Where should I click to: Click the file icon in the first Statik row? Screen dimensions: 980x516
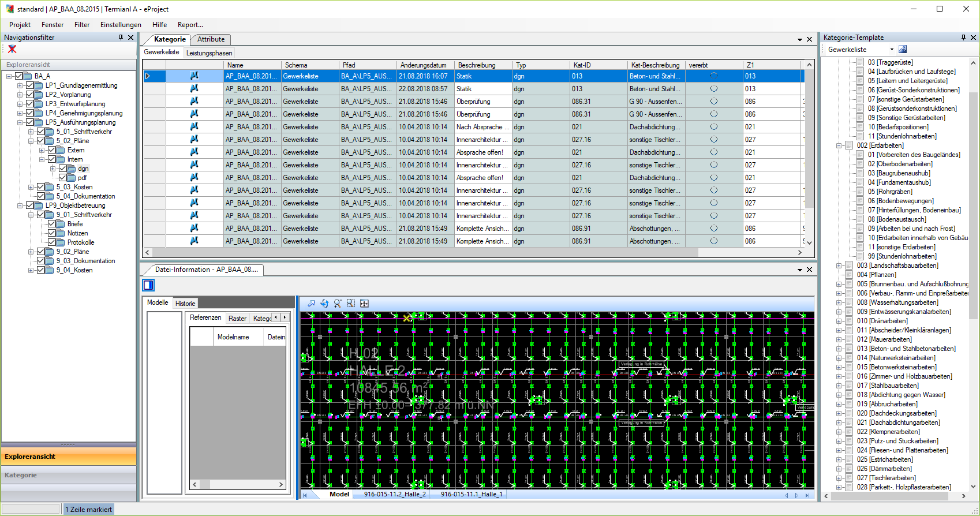pyautogui.click(x=194, y=76)
